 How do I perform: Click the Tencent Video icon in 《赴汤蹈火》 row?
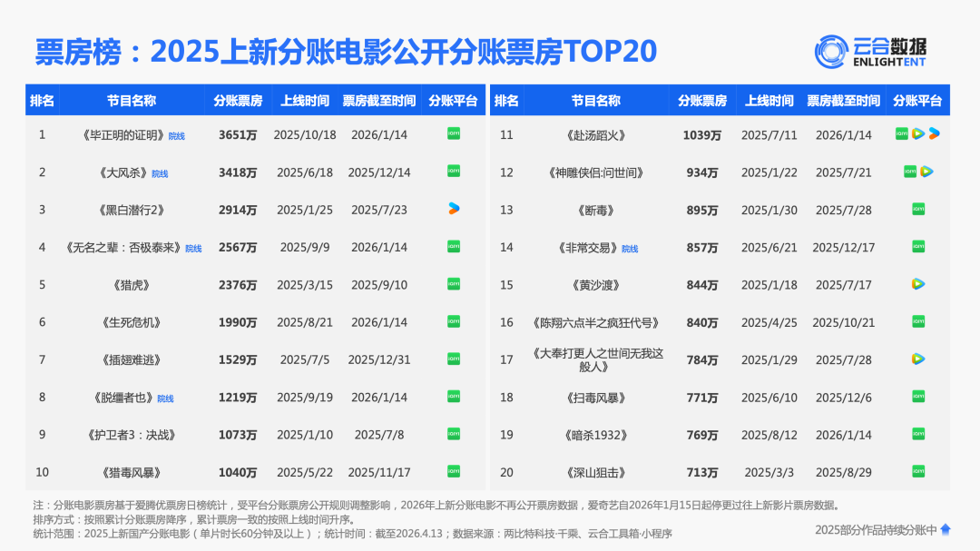point(918,133)
